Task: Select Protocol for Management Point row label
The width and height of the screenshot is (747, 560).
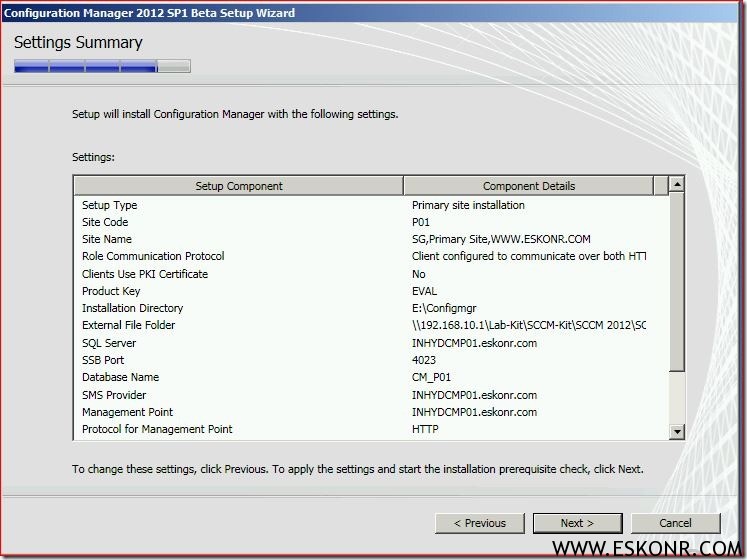Action: click(x=157, y=429)
